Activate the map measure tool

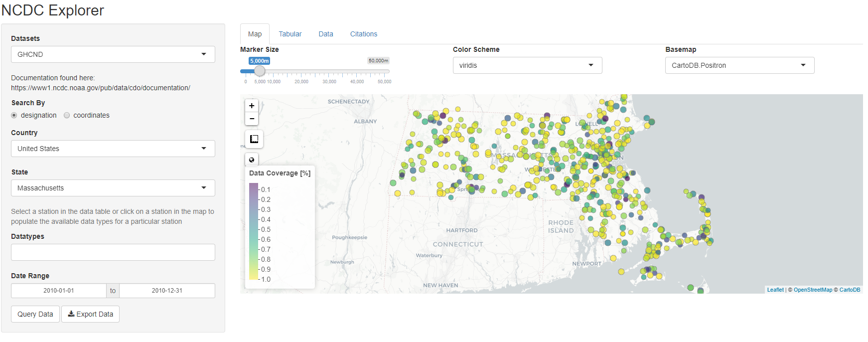(254, 139)
